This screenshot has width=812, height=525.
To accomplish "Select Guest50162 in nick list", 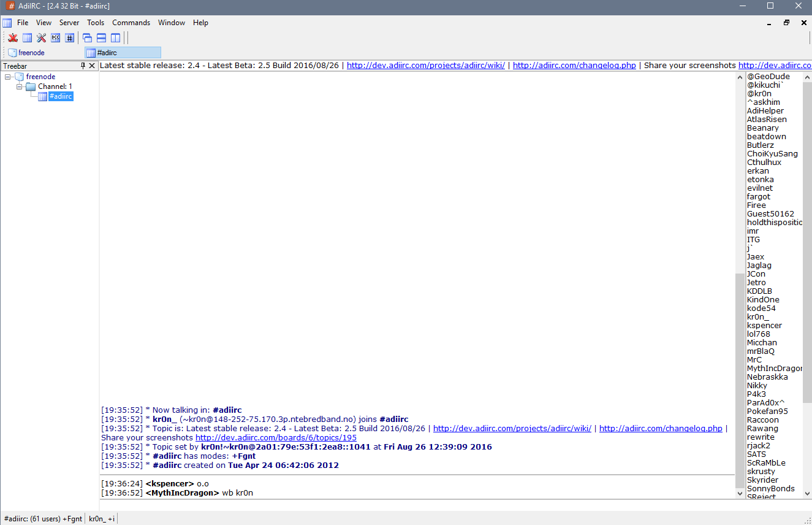I will coord(770,214).
